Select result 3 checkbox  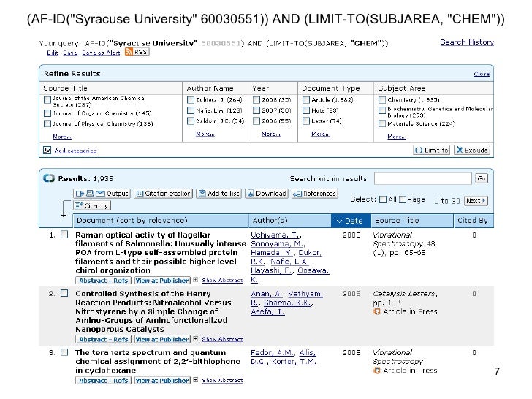click(64, 352)
